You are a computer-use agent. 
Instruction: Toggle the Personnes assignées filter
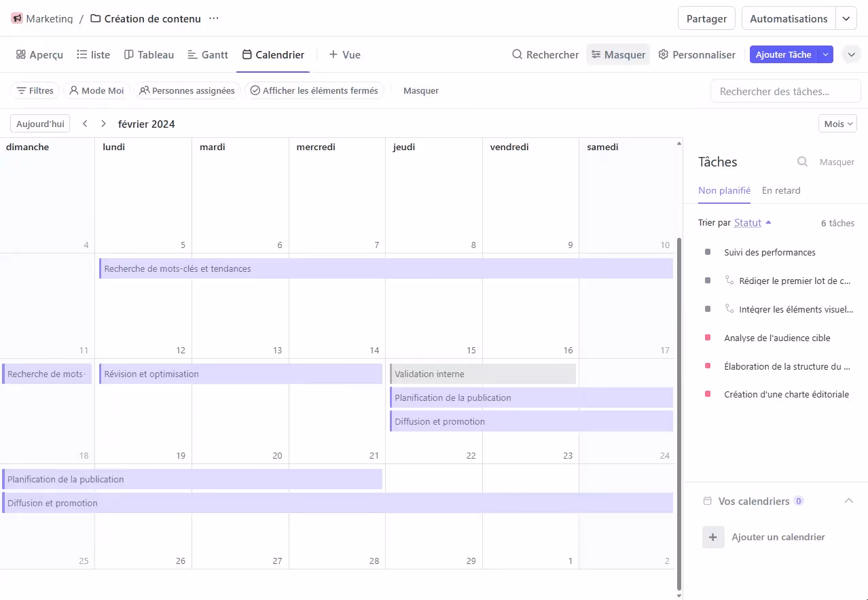(189, 90)
